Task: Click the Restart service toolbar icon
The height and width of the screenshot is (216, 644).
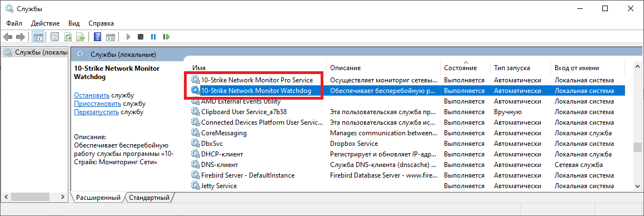Action: coord(166,37)
